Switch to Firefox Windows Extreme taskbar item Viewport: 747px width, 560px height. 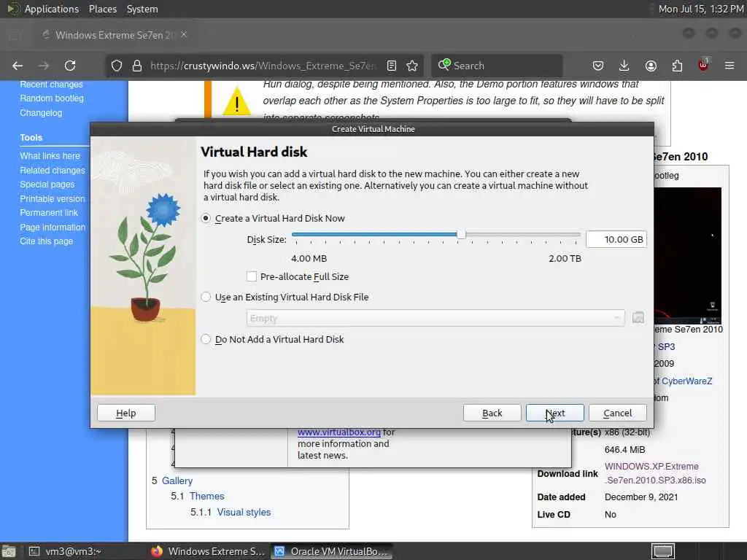click(208, 551)
